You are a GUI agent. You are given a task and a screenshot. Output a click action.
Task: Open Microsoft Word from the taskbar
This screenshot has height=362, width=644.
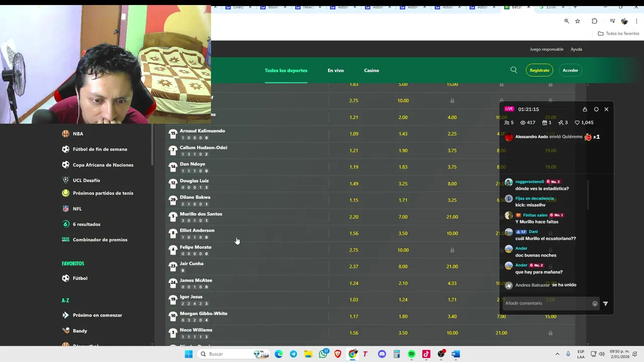click(456, 354)
